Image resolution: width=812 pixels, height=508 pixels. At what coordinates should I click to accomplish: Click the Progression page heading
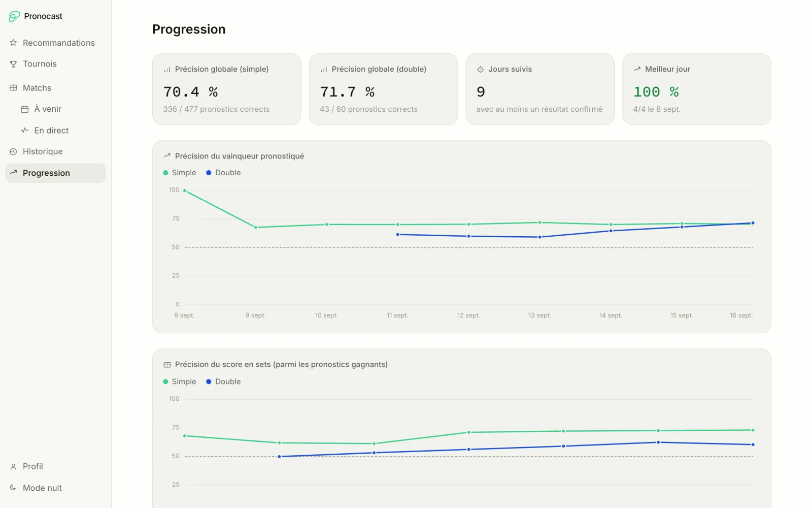(x=189, y=29)
